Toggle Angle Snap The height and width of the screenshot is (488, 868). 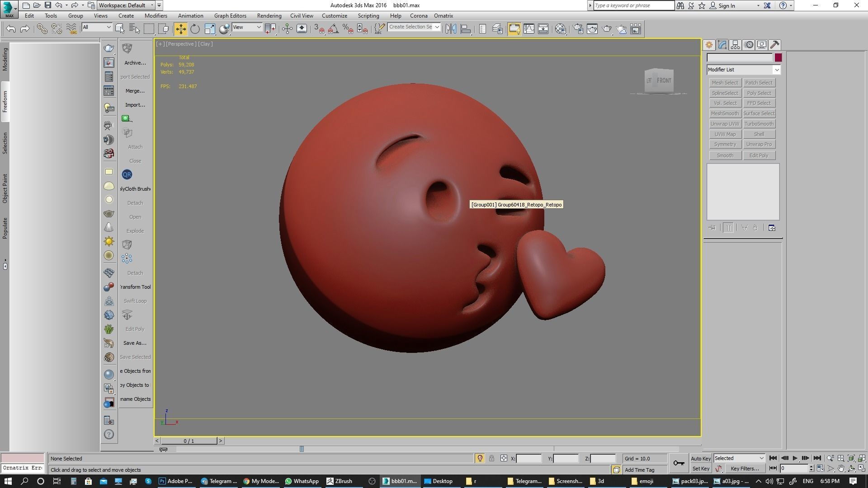(333, 29)
